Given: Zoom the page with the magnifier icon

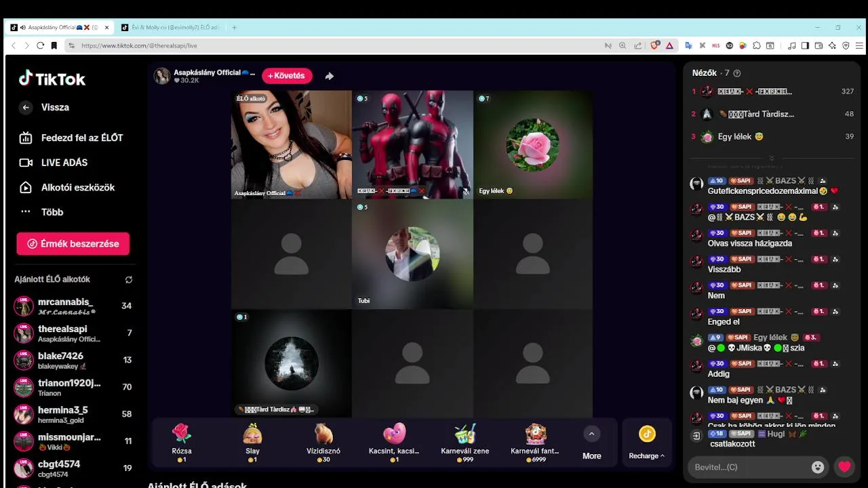Looking at the screenshot, I should tap(623, 45).
